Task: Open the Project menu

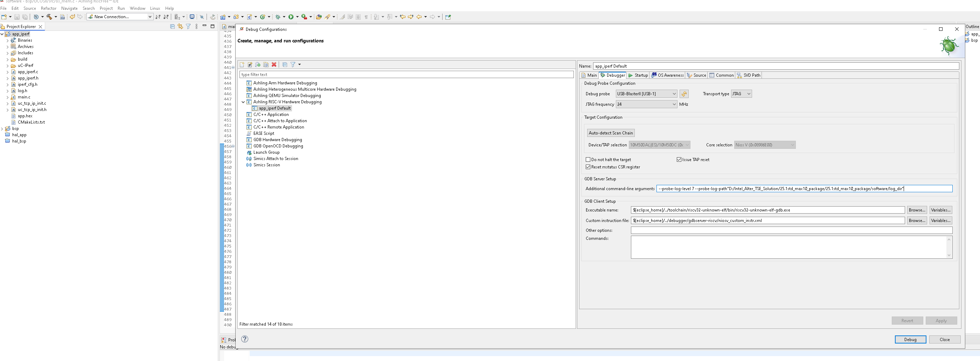Action: click(106, 8)
